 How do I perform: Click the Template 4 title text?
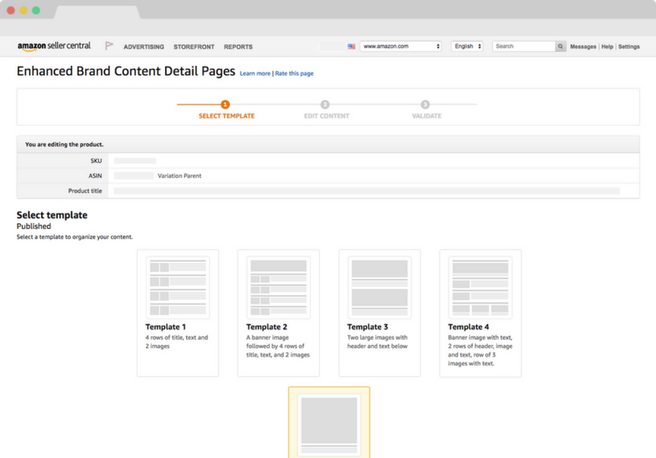click(x=468, y=327)
